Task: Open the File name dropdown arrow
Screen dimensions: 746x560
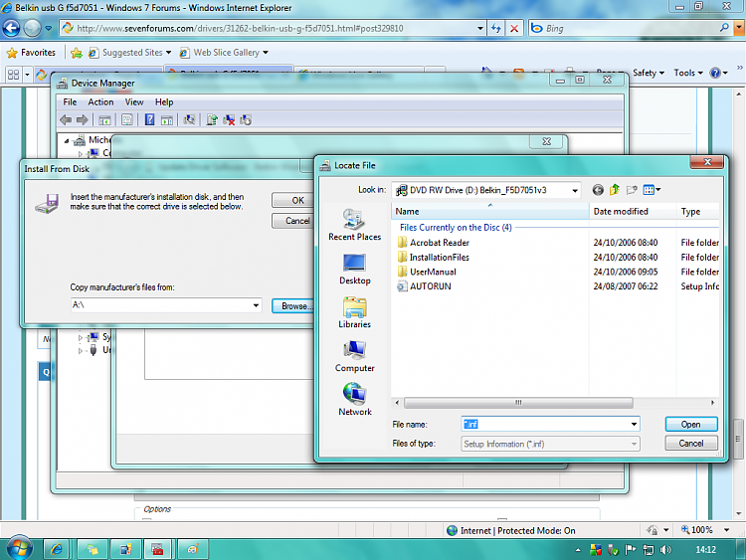Action: click(x=634, y=425)
